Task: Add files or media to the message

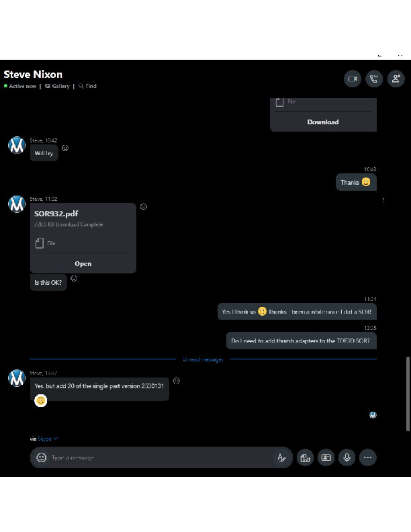Action: pos(305,457)
